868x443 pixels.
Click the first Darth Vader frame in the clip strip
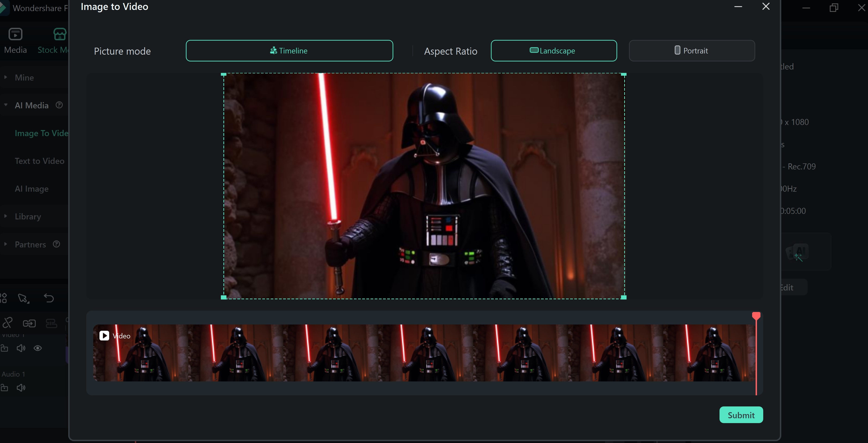141,353
